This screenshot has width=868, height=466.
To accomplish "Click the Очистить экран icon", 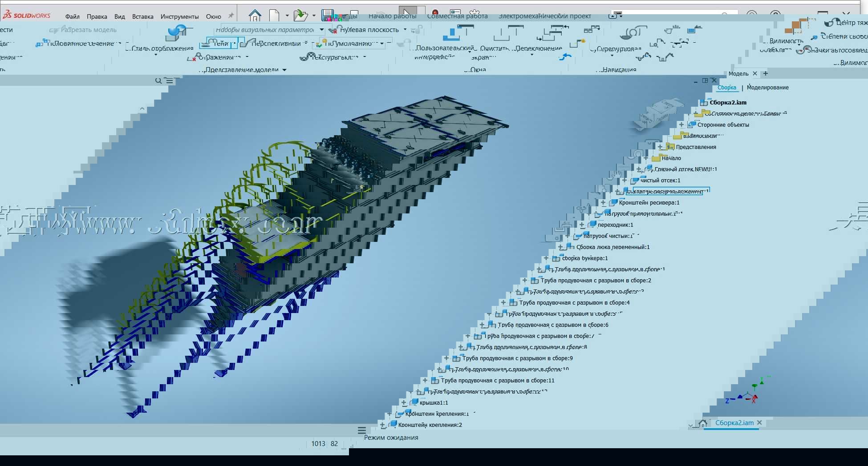I will tap(508, 32).
